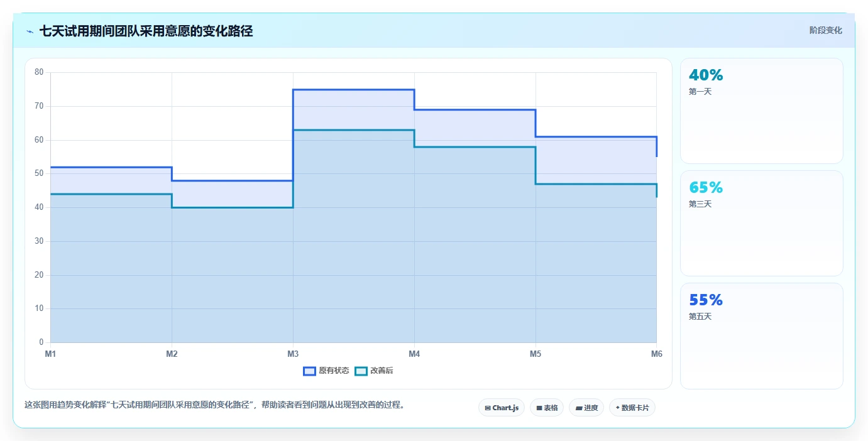Click the Chart.js tag
The width and height of the screenshot is (868, 441).
502,408
